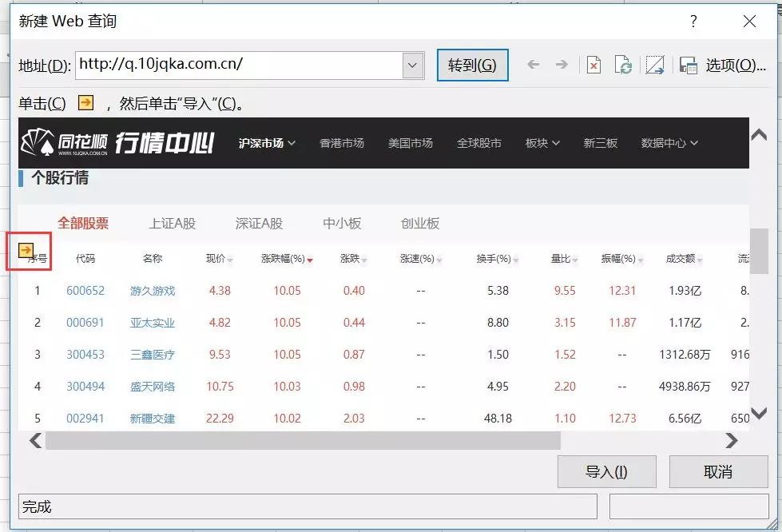Click the refresh page icon

coord(624,65)
